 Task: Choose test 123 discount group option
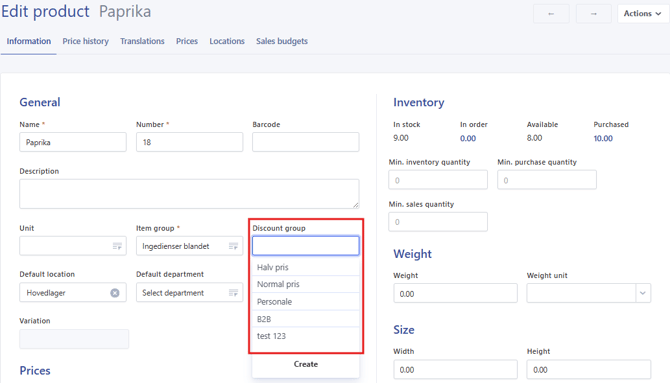click(306, 336)
